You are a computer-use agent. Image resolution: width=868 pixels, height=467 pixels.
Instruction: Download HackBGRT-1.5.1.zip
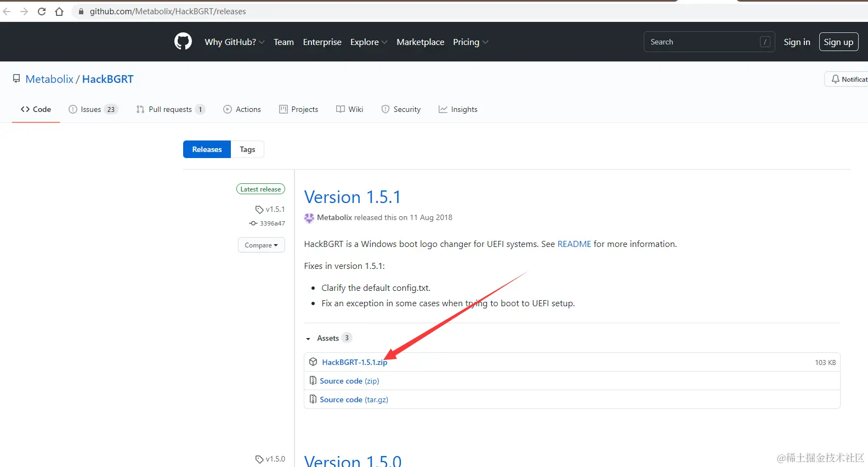[354, 362]
